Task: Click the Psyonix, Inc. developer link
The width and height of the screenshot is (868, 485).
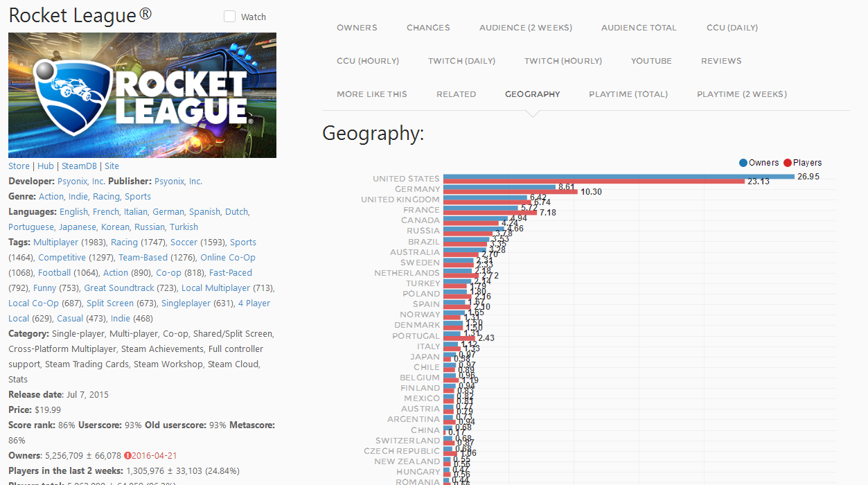Action: pyautogui.click(x=81, y=182)
